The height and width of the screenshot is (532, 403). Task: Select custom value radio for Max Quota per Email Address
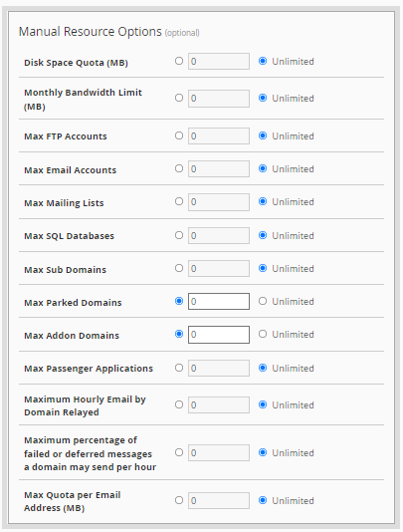pos(179,500)
